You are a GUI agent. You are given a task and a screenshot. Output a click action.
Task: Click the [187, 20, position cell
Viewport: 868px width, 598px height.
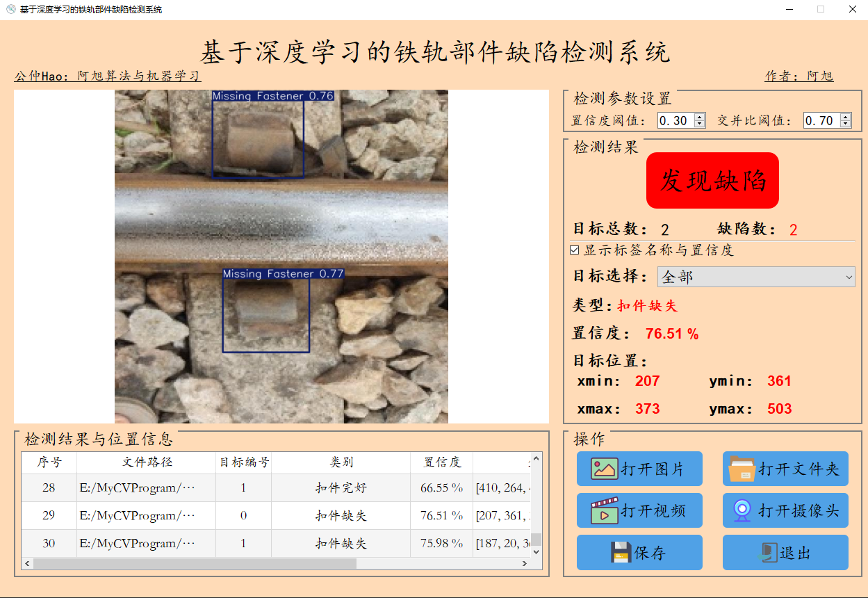[502, 544]
